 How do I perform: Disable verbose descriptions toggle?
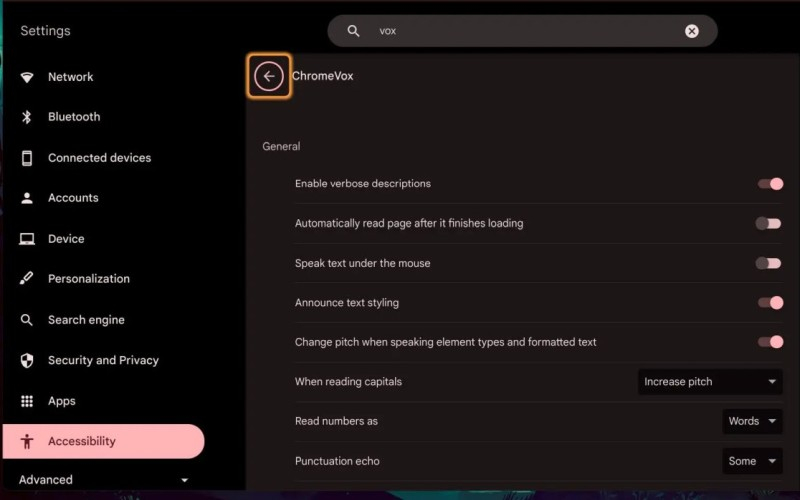(769, 184)
